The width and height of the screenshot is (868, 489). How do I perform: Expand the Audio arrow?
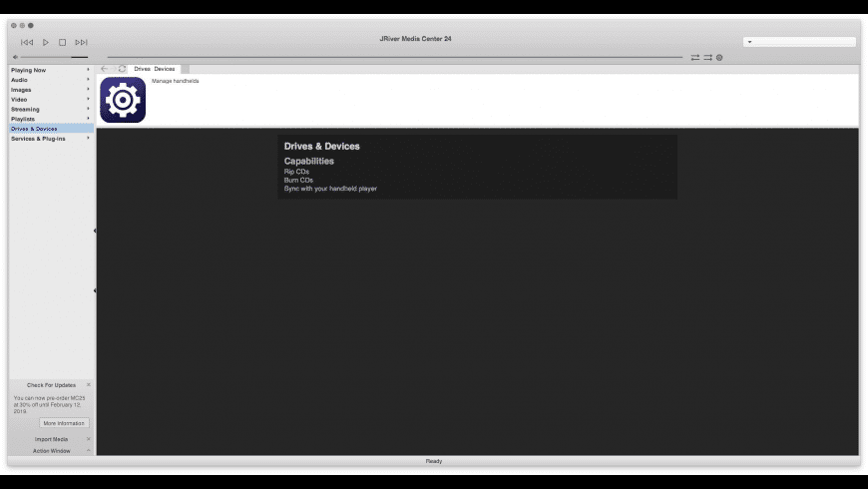coord(88,79)
